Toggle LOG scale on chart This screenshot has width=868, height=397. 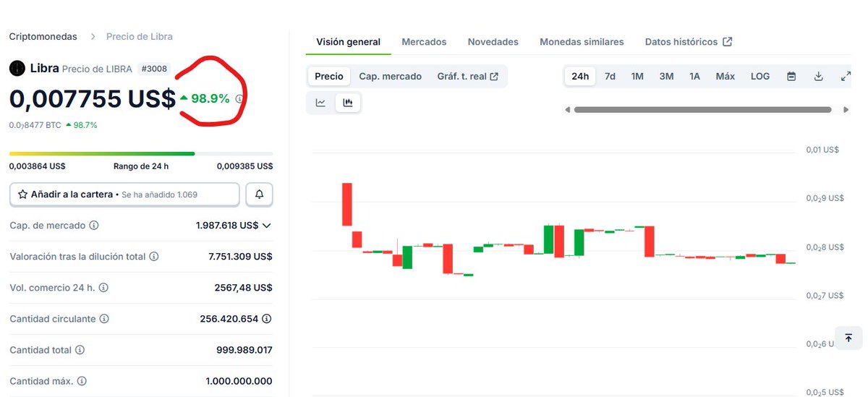760,76
